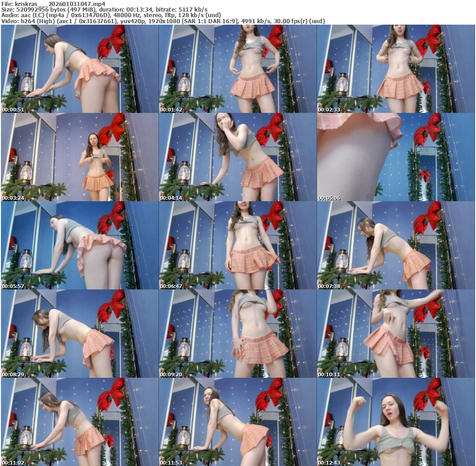This screenshot has height=466, width=476.
Task: Choose the thumbnail stamped 00:02:33
Action: pyautogui.click(x=396, y=69)
